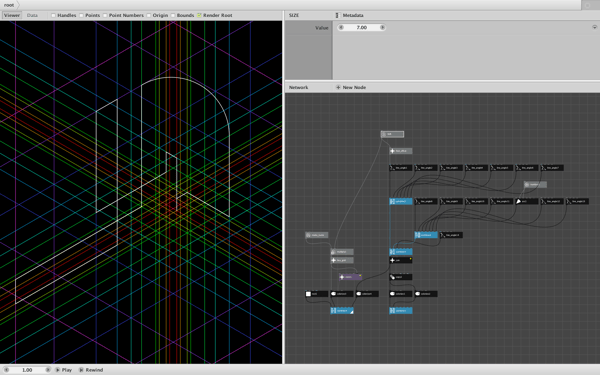Enable the Point Numbers checkbox
This screenshot has width=600, height=375.
105,15
